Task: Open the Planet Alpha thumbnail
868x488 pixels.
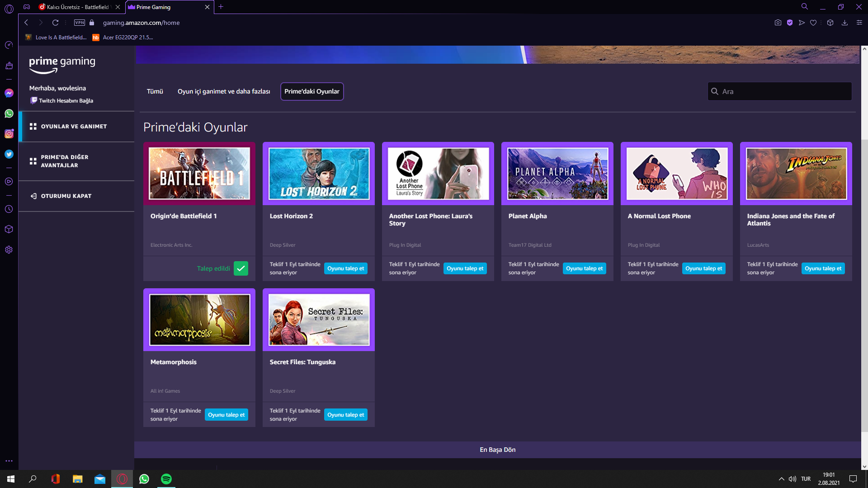Action: click(x=557, y=174)
